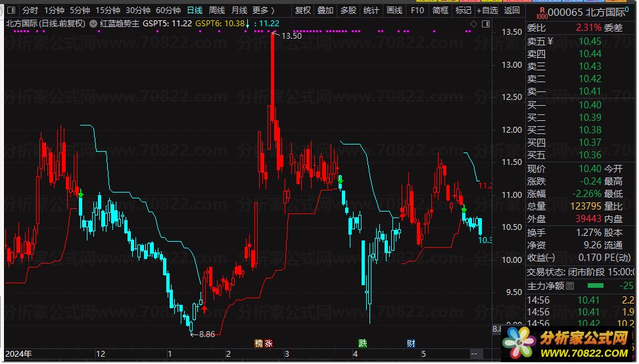Click the green 主力净额 bar indicator
639x364 pixels.
coord(596,286)
